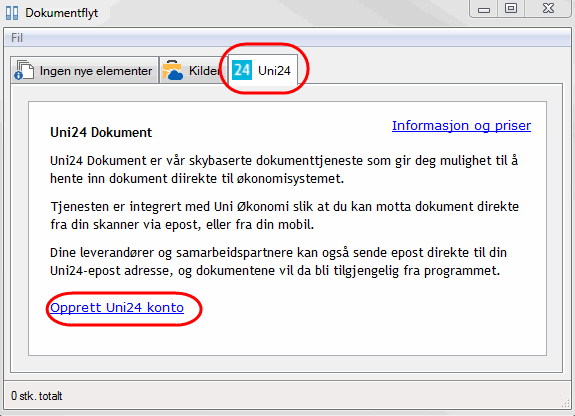Click the paragraph starting Dine leverandører
This screenshot has height=416, width=575.
click(x=278, y=261)
